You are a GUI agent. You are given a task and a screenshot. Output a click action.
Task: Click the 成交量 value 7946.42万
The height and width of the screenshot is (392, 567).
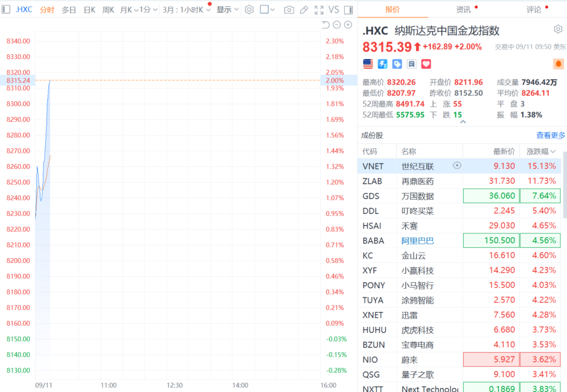539,83
